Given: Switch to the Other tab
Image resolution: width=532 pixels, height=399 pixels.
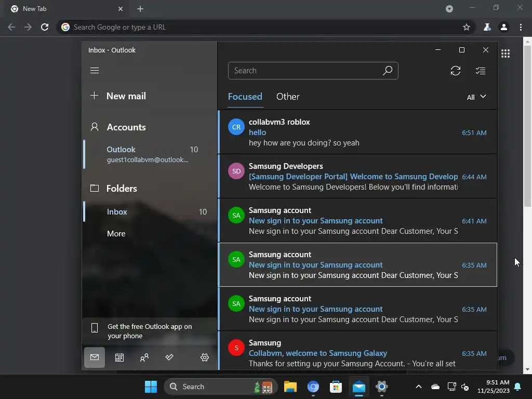Looking at the screenshot, I should point(288,97).
